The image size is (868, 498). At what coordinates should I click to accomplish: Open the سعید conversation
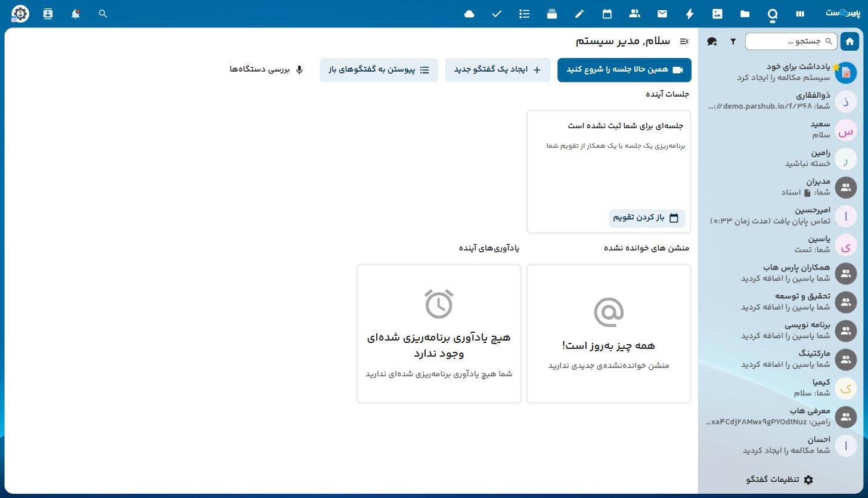tap(781, 130)
